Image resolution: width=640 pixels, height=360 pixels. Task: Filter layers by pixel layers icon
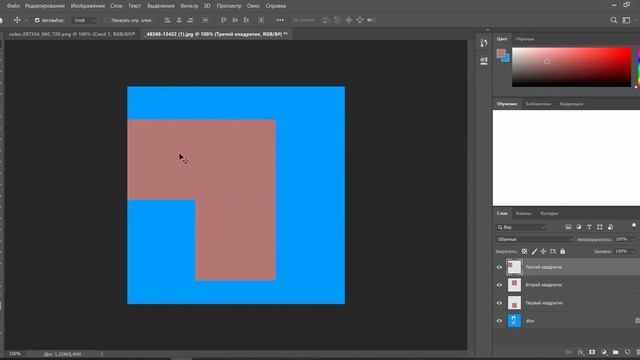point(568,227)
